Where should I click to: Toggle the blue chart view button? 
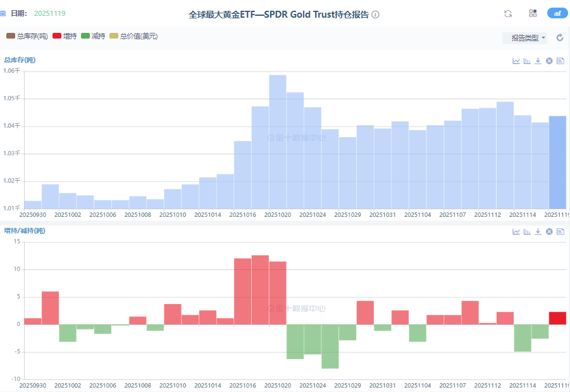coord(557,13)
